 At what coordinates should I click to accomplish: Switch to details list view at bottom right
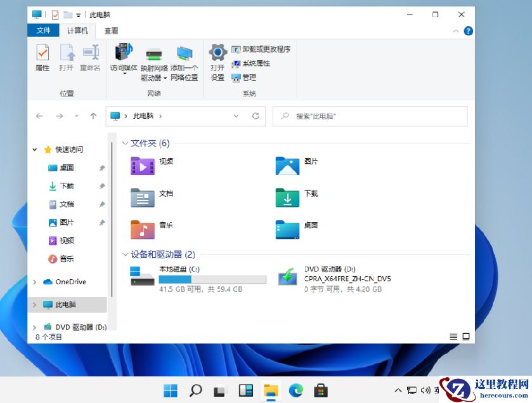point(452,336)
